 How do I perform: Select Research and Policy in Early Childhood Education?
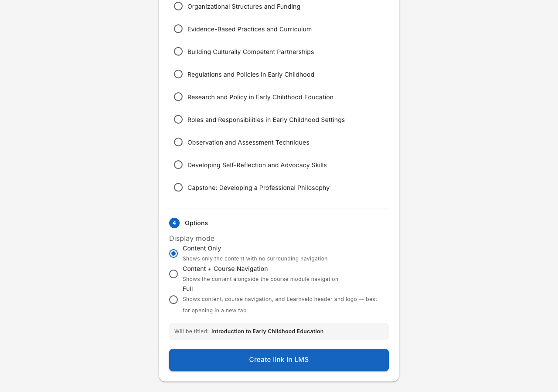point(178,97)
